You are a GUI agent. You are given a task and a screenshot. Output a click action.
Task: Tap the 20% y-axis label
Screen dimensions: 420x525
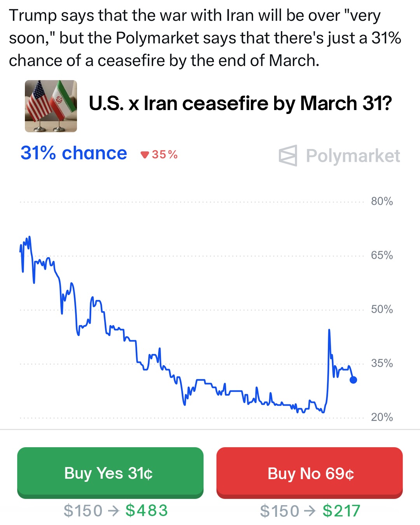tap(381, 417)
